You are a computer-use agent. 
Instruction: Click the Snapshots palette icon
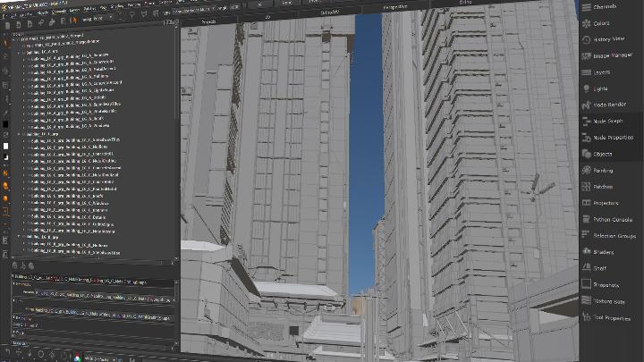[584, 284]
